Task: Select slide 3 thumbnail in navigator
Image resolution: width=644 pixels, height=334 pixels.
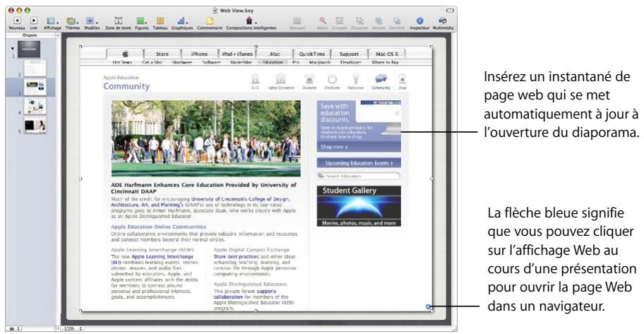Action: (35, 87)
